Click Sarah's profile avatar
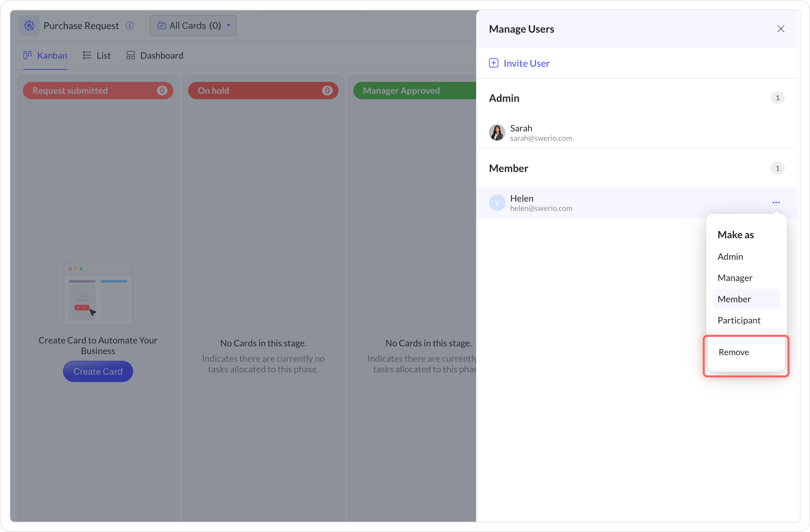 [497, 133]
